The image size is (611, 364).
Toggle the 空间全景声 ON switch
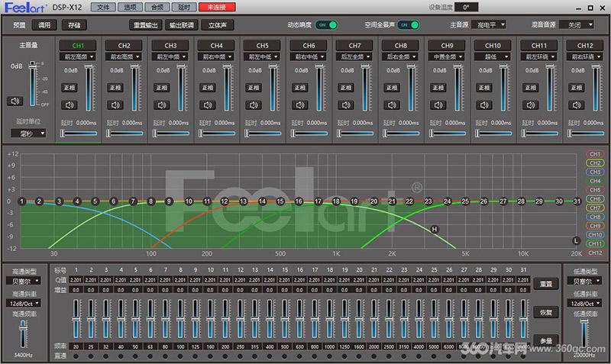tap(409, 25)
